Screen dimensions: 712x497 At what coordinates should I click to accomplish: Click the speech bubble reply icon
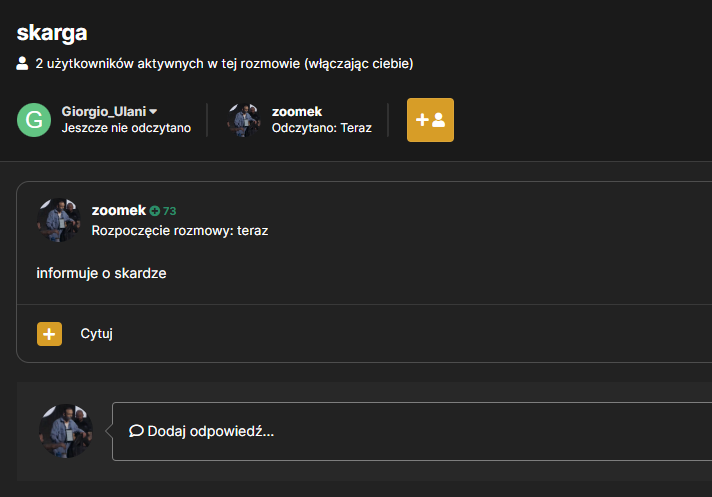coord(136,431)
